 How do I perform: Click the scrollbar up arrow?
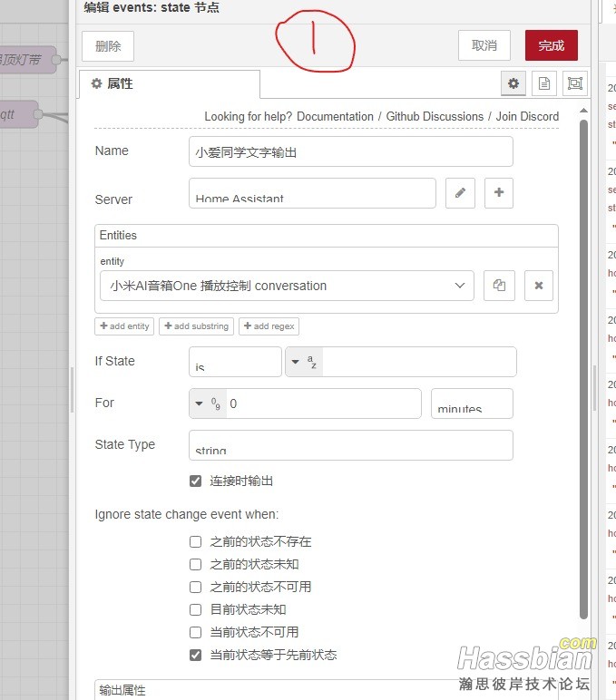coord(583,111)
